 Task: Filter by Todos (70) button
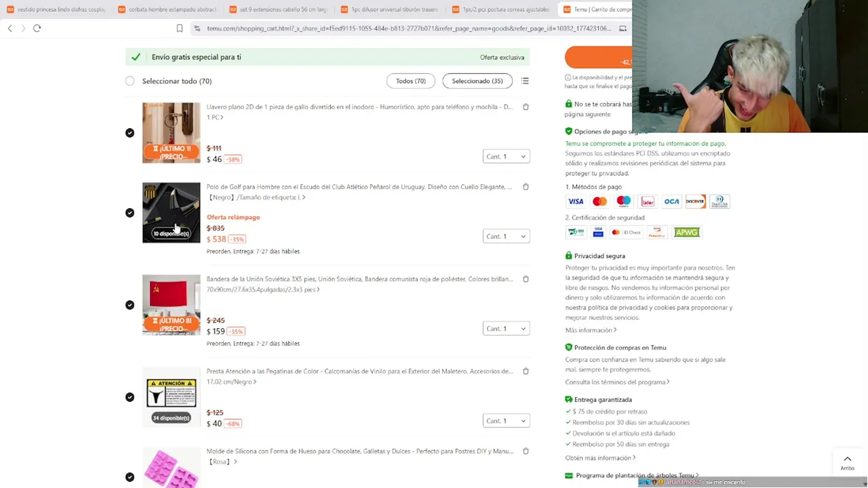click(411, 81)
